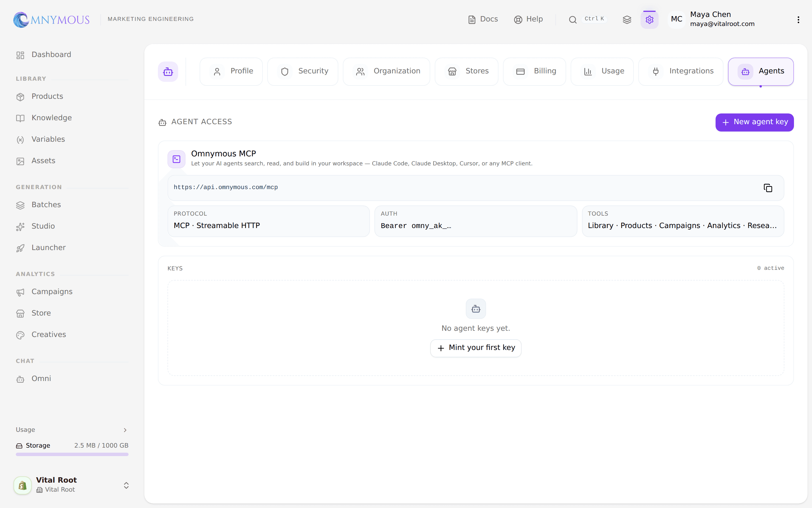Click the Store shop icon in sidebar
The height and width of the screenshot is (508, 812).
click(x=21, y=314)
